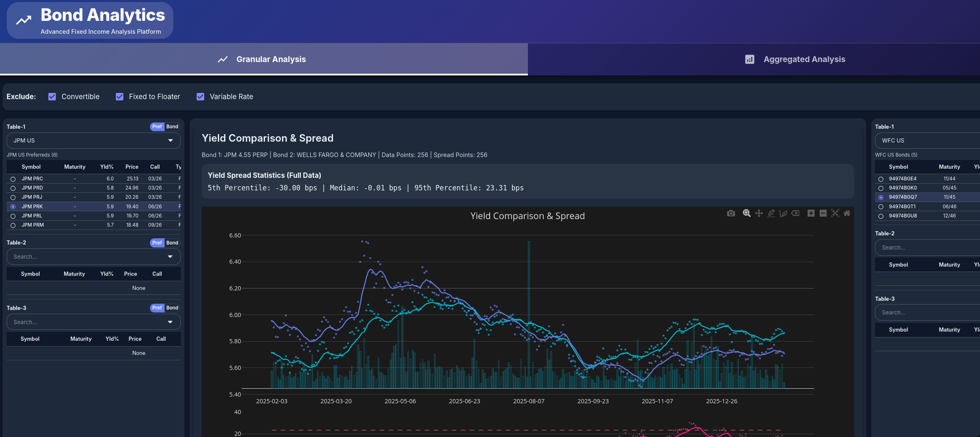Disable the Fixed to Floater exclusion
This screenshot has height=437, width=980.
point(120,96)
